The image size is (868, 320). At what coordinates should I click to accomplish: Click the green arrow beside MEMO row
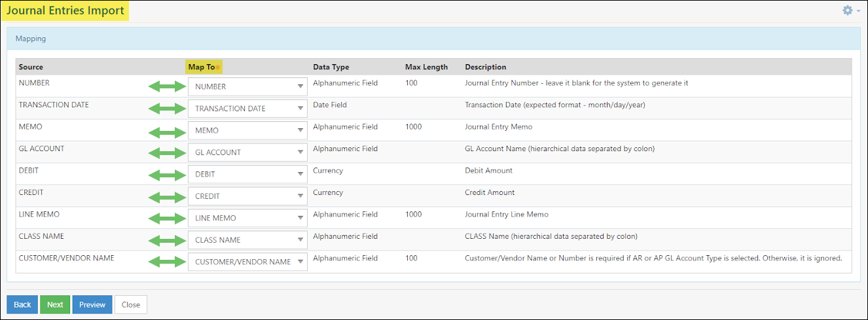167,130
